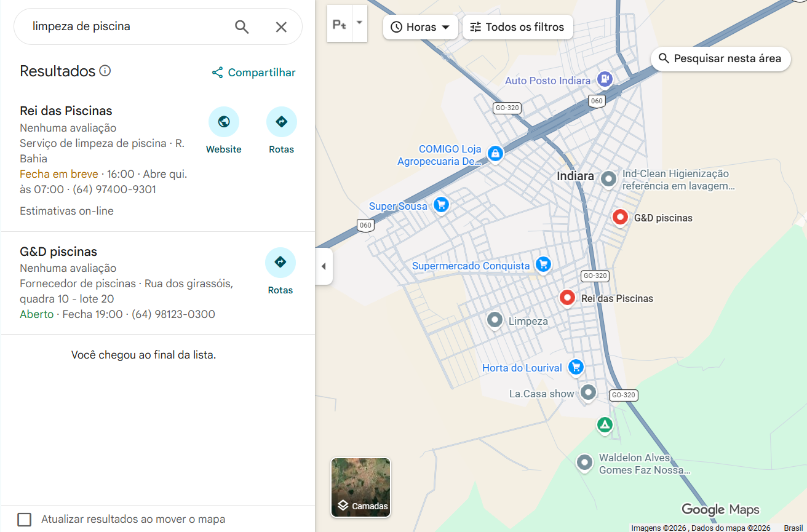
Task: Select the red G&D piscinas map pin
Action: click(x=620, y=217)
